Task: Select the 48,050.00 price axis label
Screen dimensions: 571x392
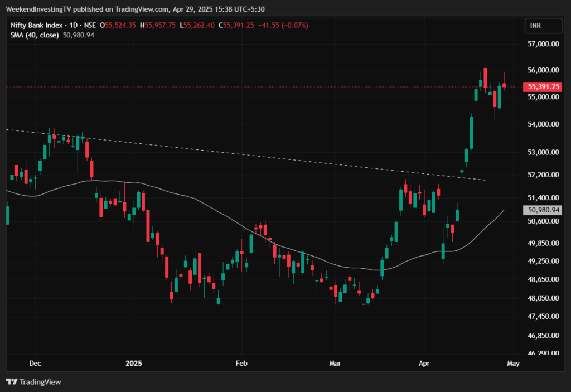Action: (x=543, y=298)
